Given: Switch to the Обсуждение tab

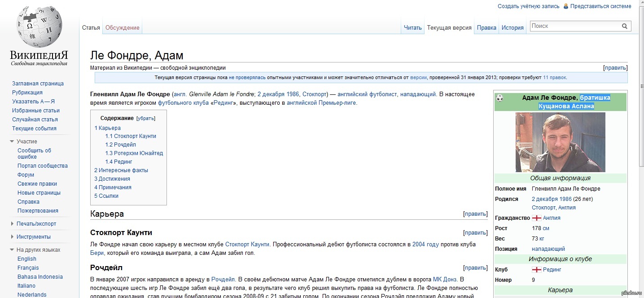Looking at the screenshot, I should (x=122, y=28).
